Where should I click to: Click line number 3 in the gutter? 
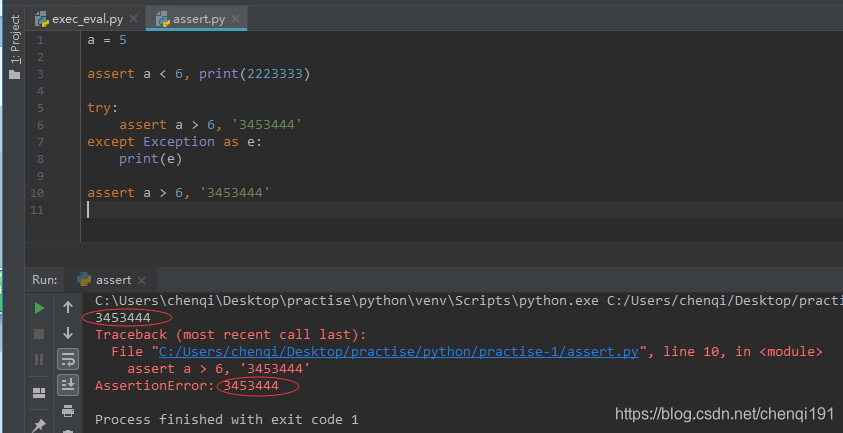click(x=41, y=74)
